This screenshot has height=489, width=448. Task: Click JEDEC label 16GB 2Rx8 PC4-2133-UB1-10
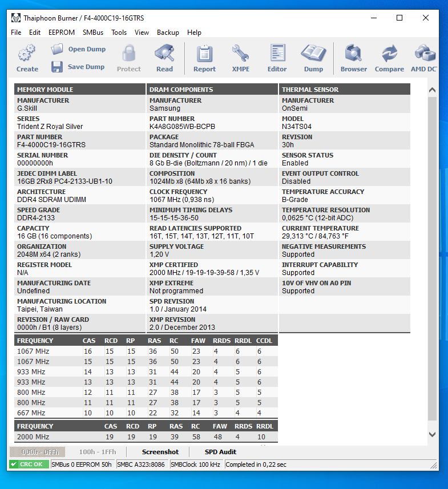(64, 181)
